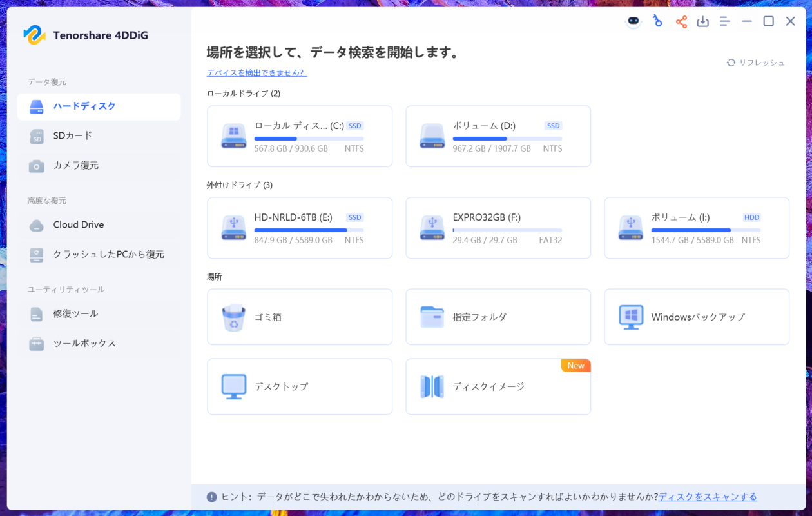Screen dimensions: 812x516
Task: Click usage bar of HD-NRLD-6TB (E:) drive
Action: (309, 230)
